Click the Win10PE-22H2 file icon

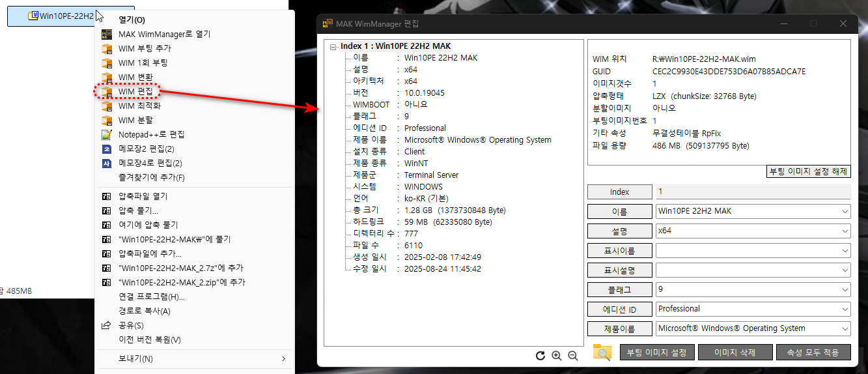tap(33, 16)
